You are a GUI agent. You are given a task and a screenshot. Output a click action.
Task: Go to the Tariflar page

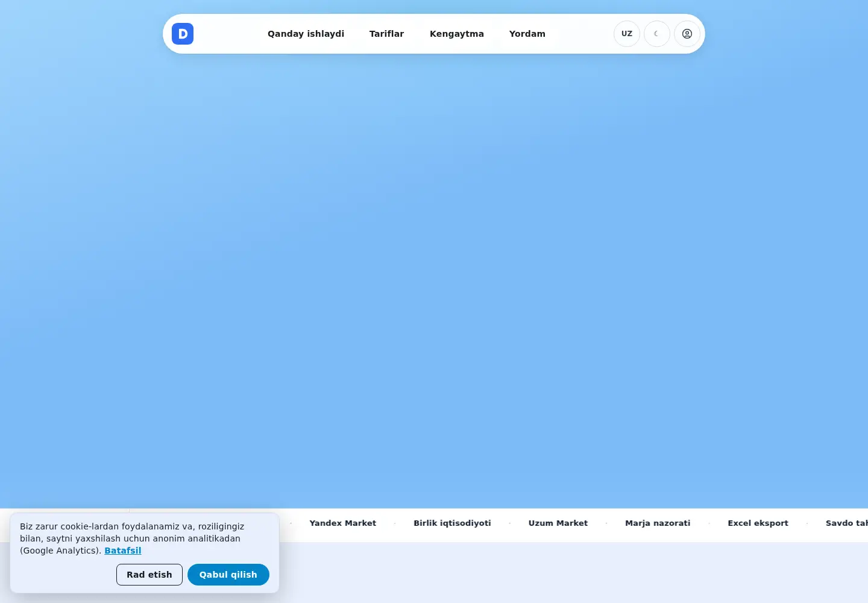(386, 34)
